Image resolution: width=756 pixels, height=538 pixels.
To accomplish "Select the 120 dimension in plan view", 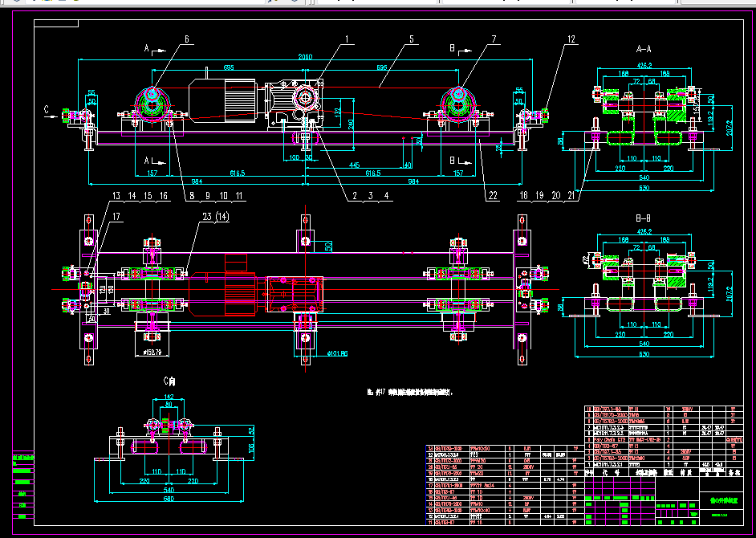I will [x=102, y=290].
